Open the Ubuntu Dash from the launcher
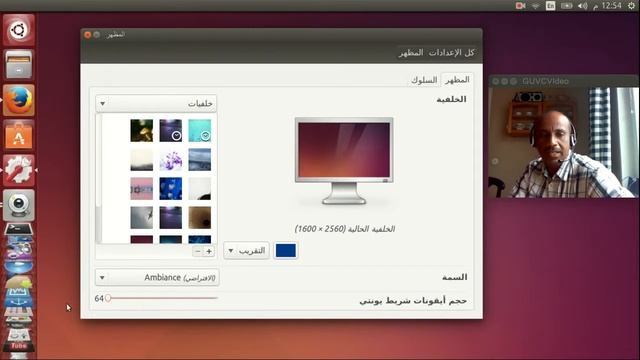Image resolution: width=640 pixels, height=360 pixels. click(19, 30)
